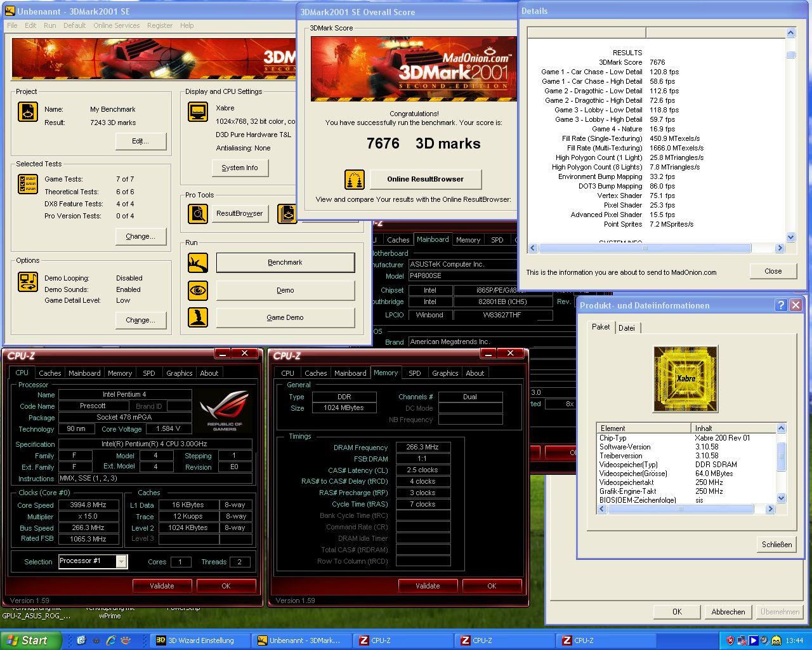Click Abbrechen in the display properties dialog
Image resolution: width=812 pixels, height=650 pixels.
728,612
